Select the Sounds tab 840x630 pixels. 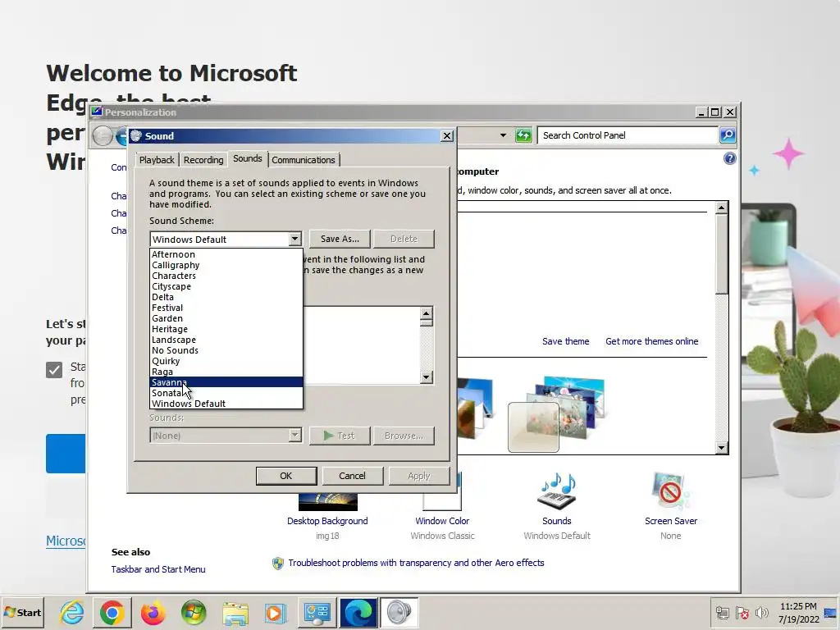point(248,158)
